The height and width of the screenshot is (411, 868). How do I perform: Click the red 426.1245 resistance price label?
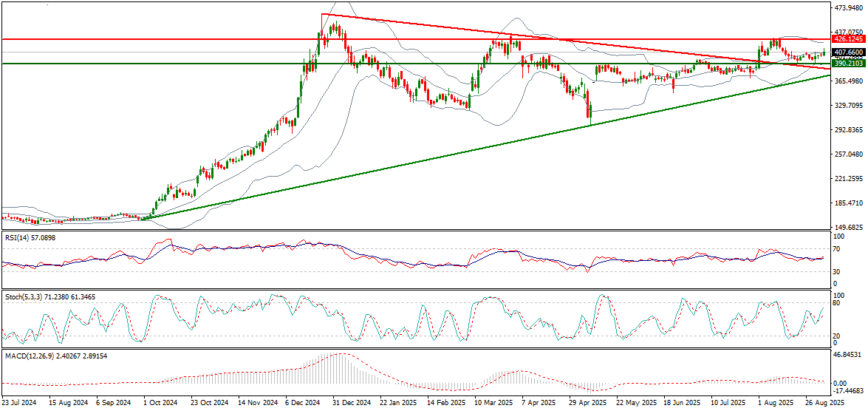point(848,38)
